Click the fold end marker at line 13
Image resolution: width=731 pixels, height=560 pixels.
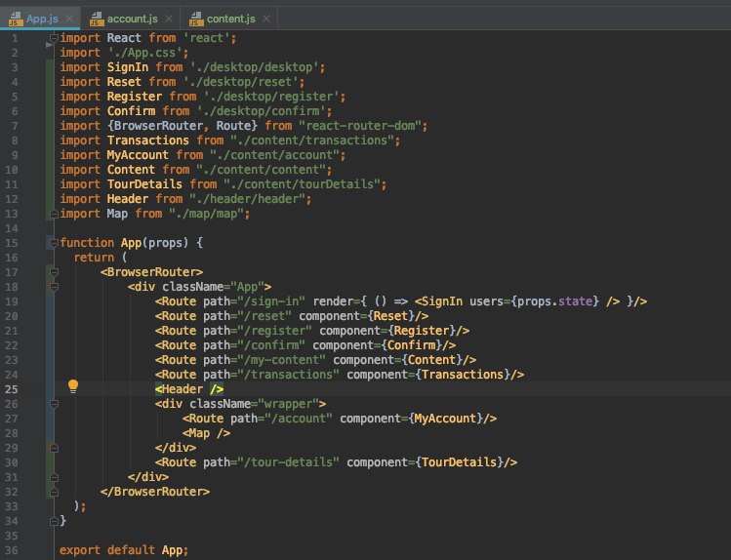[x=54, y=214]
